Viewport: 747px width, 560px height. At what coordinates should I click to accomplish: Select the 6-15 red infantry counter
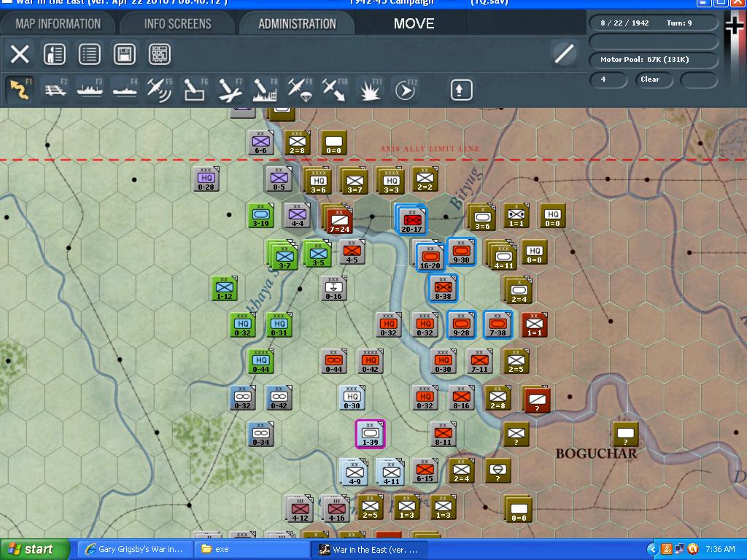(425, 470)
